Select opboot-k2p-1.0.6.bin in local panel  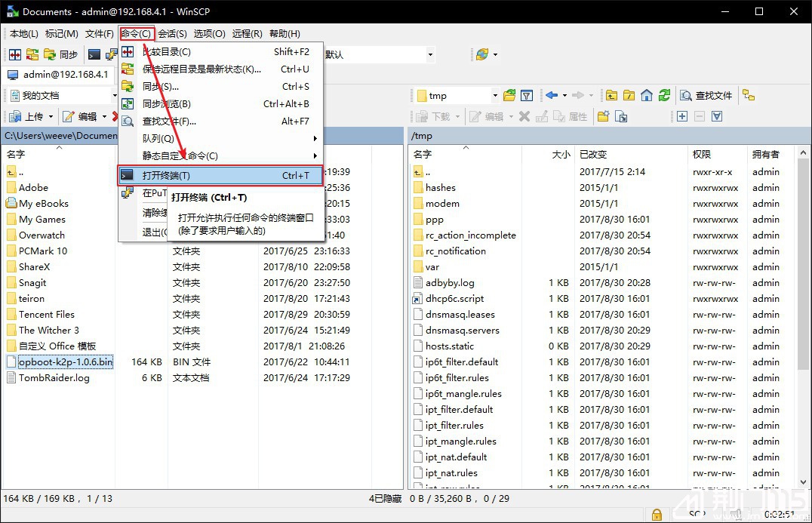tap(65, 362)
